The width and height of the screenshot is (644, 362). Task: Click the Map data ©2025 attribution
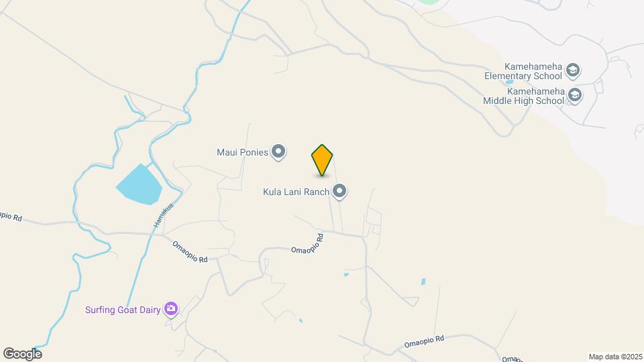coord(615,357)
